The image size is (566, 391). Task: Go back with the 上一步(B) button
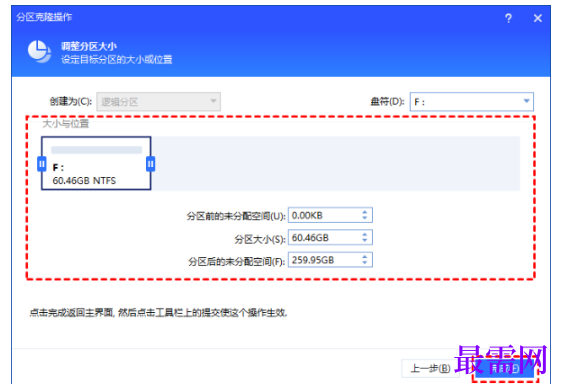pyautogui.click(x=430, y=369)
